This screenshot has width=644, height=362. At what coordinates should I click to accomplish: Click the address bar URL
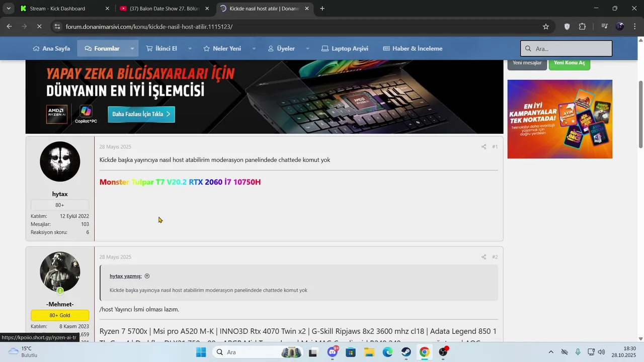pyautogui.click(x=149, y=27)
